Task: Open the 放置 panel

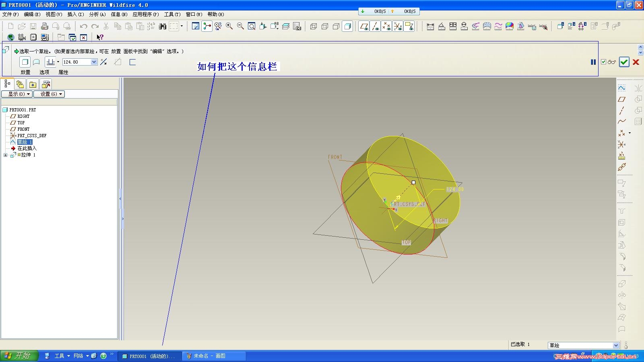Action: (25, 72)
